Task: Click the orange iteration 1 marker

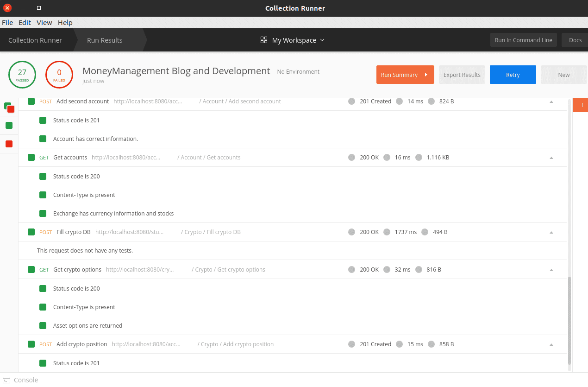Action: coord(582,105)
